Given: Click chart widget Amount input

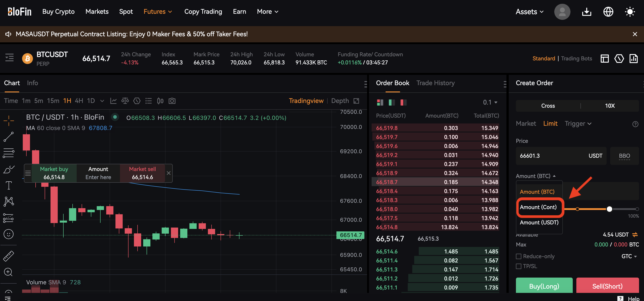Looking at the screenshot, I should [x=98, y=173].
